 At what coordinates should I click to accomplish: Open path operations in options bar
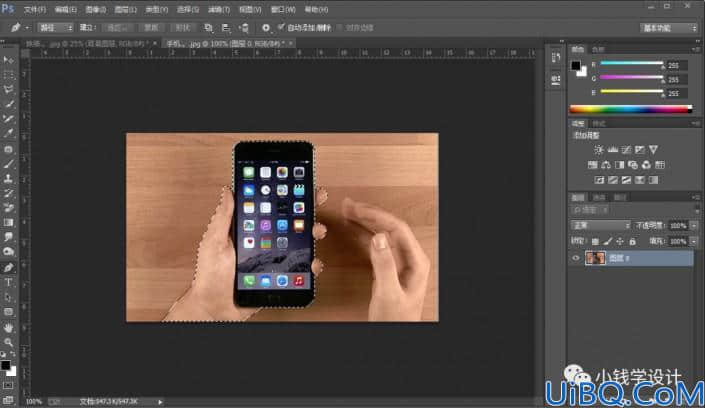click(208, 28)
